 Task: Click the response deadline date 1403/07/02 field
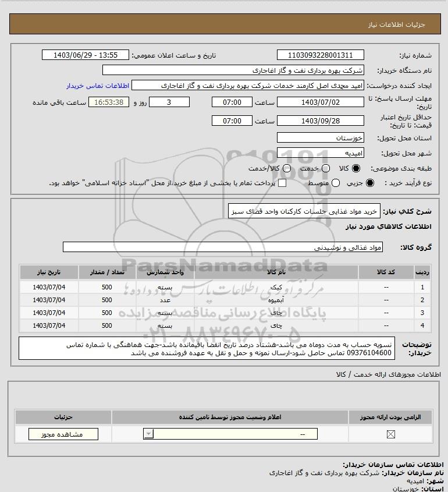pos(321,102)
